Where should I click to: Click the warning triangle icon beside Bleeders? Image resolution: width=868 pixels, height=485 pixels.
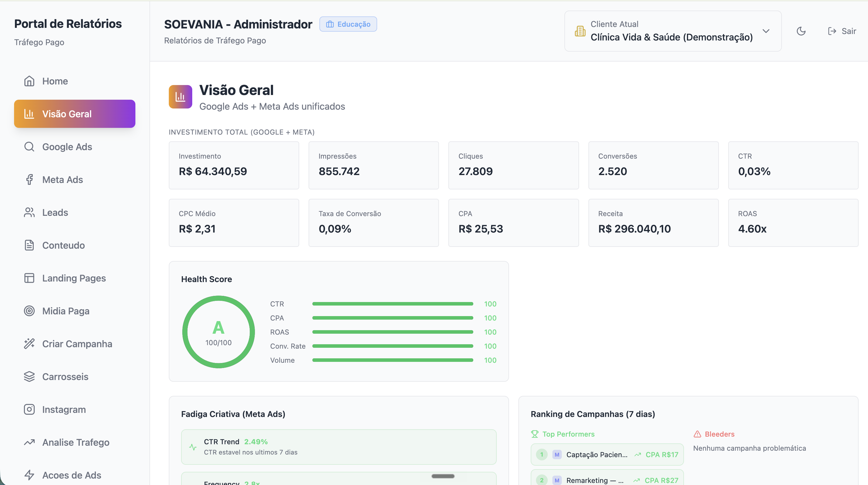tap(697, 434)
